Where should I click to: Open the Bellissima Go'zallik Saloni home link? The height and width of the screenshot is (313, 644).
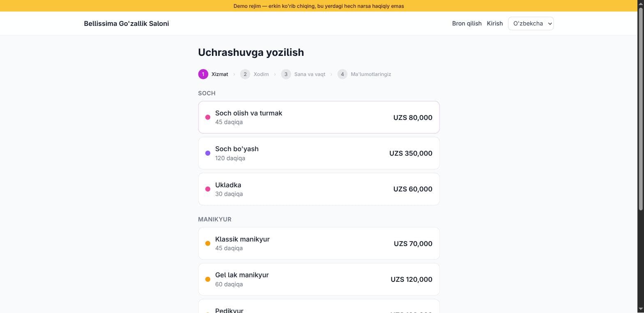tap(126, 23)
